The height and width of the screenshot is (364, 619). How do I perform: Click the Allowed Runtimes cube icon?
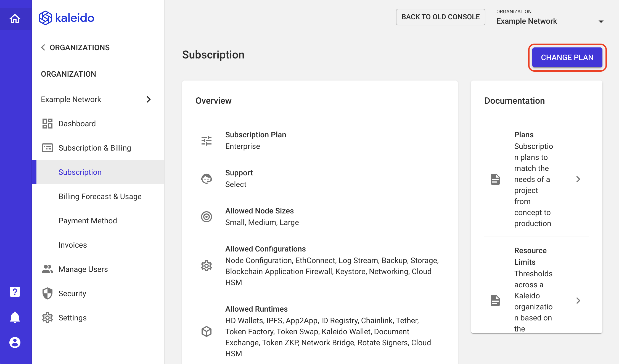[x=206, y=331]
